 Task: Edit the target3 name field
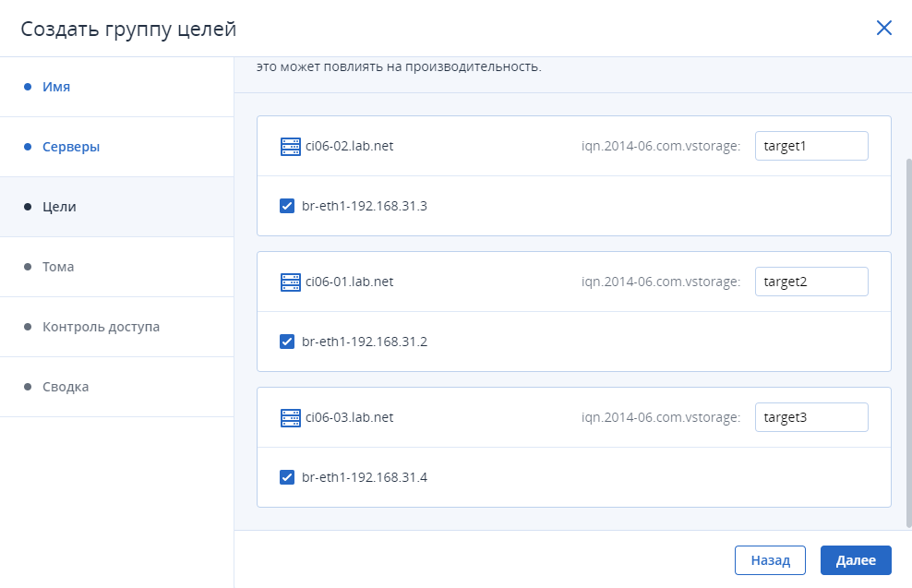tap(811, 417)
